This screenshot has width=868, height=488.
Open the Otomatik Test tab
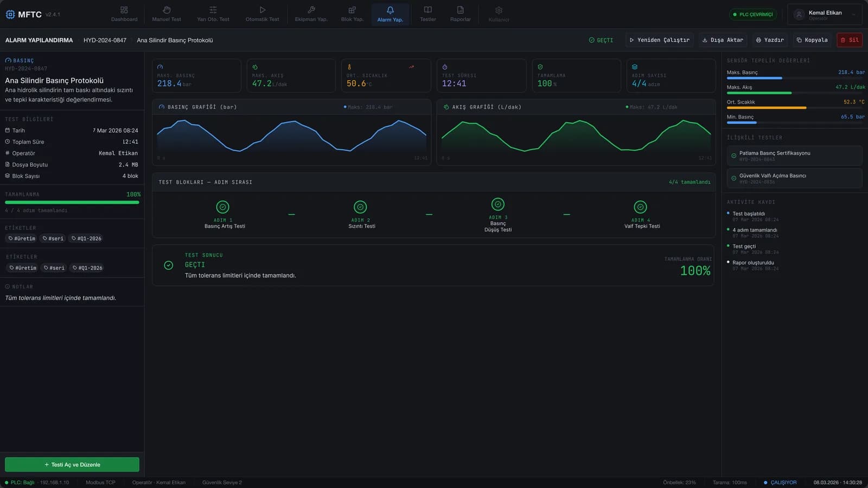click(262, 14)
